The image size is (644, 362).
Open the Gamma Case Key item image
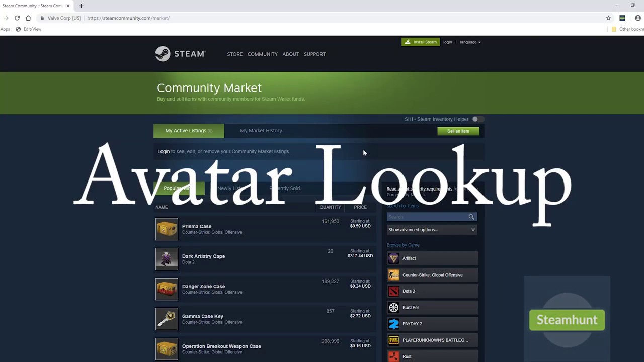click(167, 319)
